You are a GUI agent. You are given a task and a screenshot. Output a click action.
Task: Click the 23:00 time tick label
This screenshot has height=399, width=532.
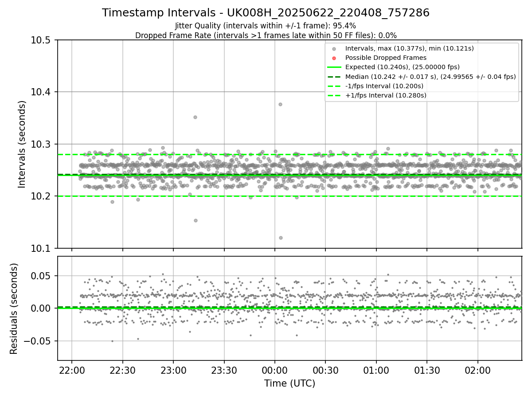pyautogui.click(x=173, y=370)
